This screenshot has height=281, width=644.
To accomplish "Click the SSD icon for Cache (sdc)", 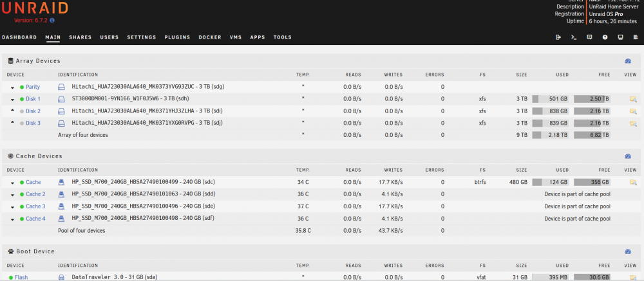I will [61, 182].
